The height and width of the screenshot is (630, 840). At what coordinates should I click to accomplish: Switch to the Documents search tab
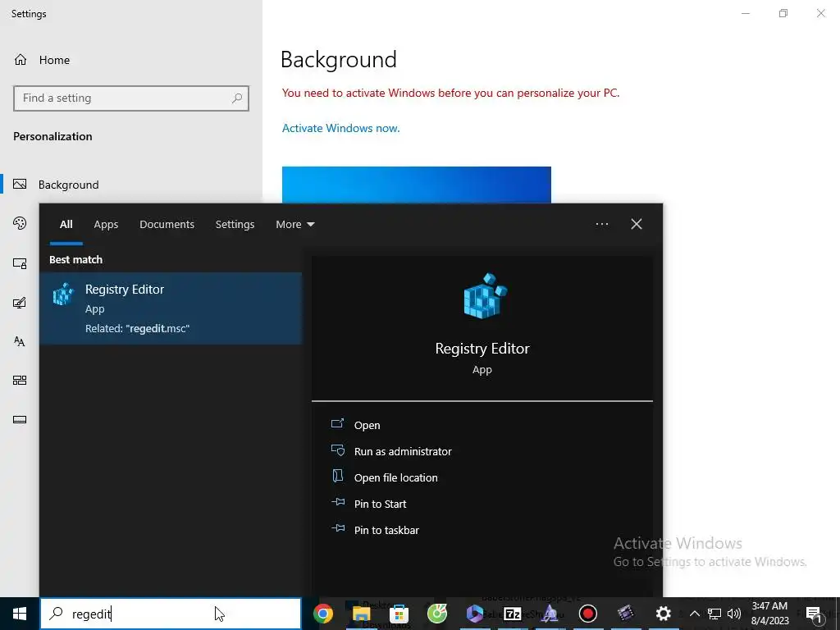coord(167,225)
